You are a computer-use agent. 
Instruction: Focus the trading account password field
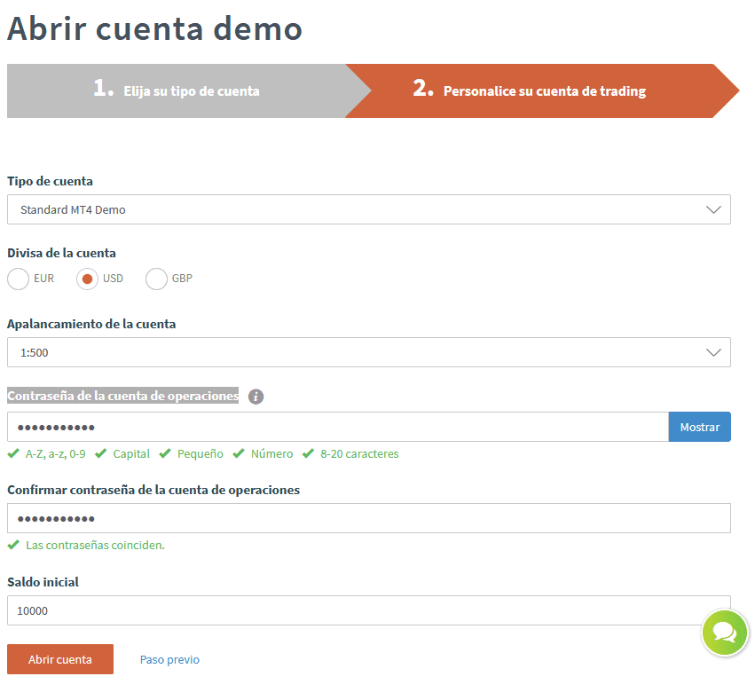(337, 427)
